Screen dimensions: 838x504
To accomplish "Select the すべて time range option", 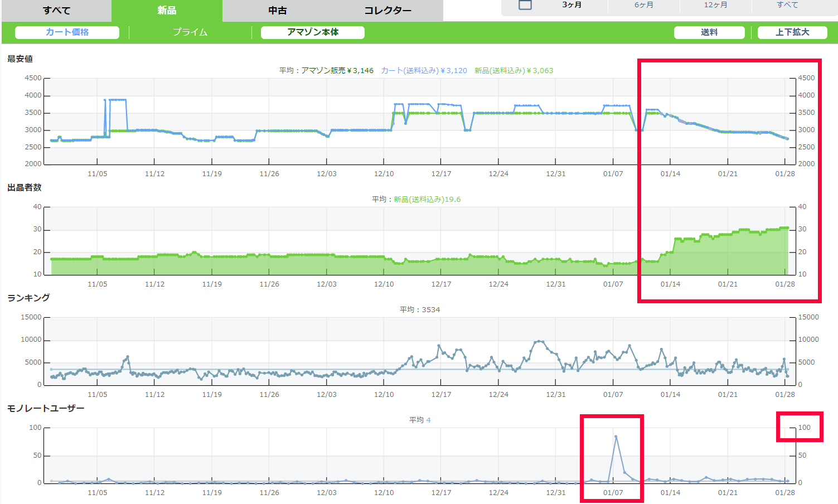I will pyautogui.click(x=787, y=5).
